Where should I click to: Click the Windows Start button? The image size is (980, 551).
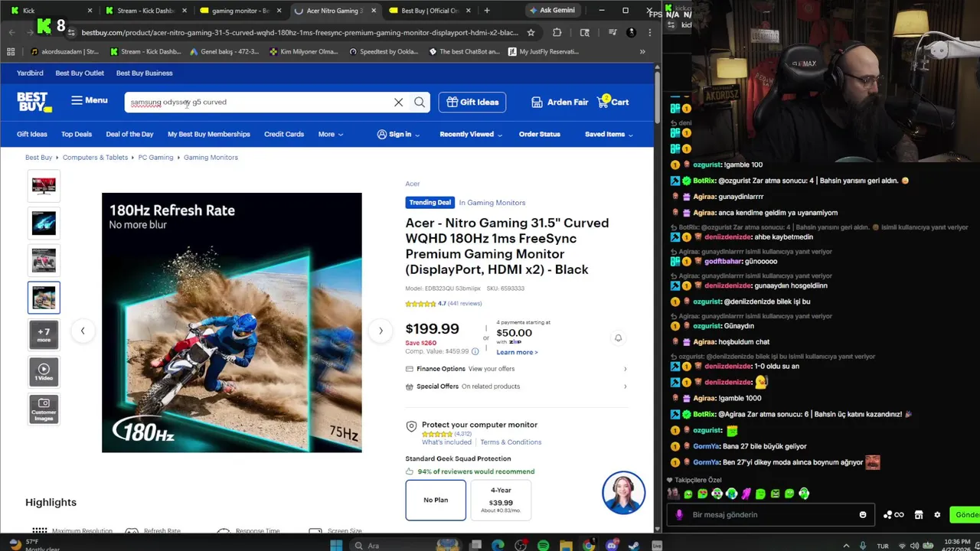click(336, 546)
